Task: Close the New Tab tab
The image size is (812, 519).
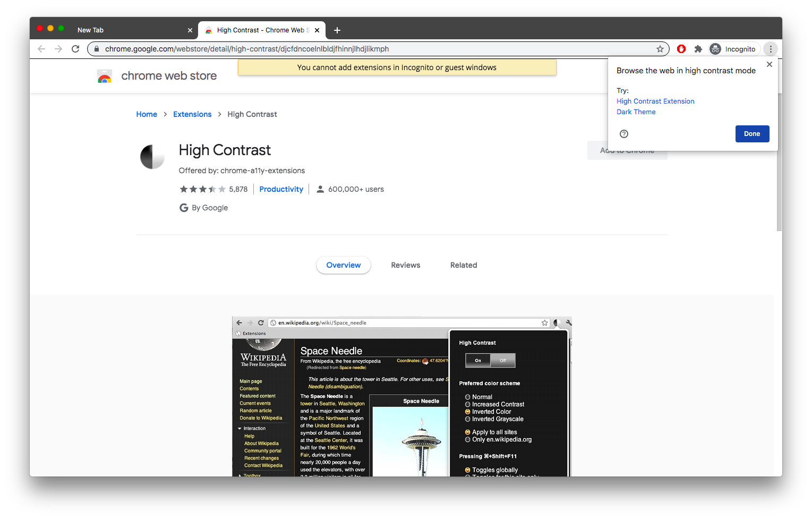Action: pyautogui.click(x=190, y=30)
